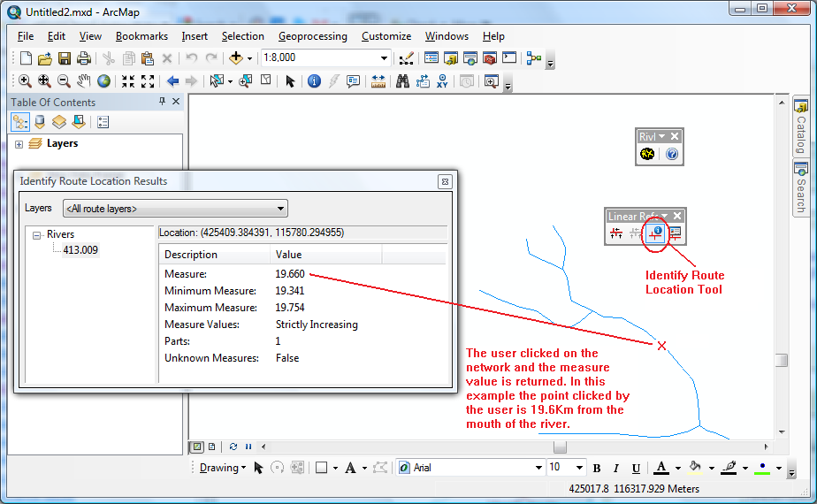Close the Identify Route Location Results window
The width and height of the screenshot is (817, 504).
coord(445,181)
